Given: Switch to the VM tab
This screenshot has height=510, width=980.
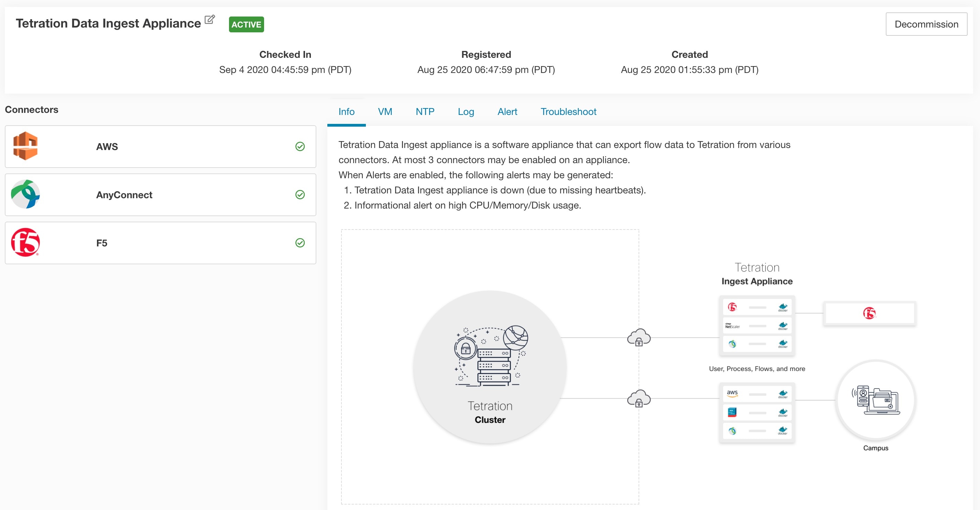Looking at the screenshot, I should coord(385,111).
